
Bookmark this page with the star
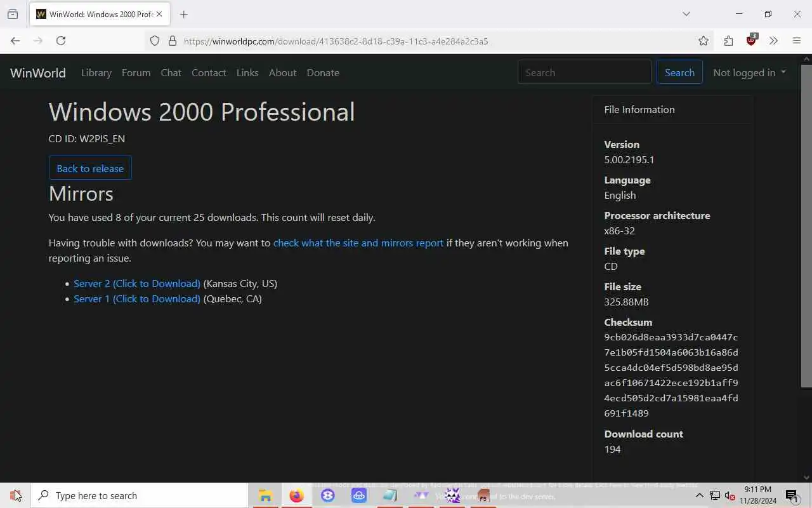point(704,41)
